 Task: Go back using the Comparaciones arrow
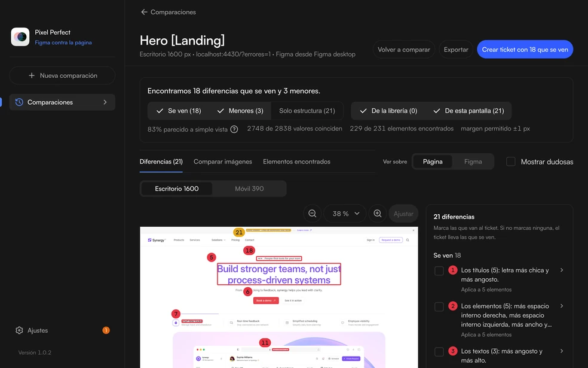click(x=144, y=12)
